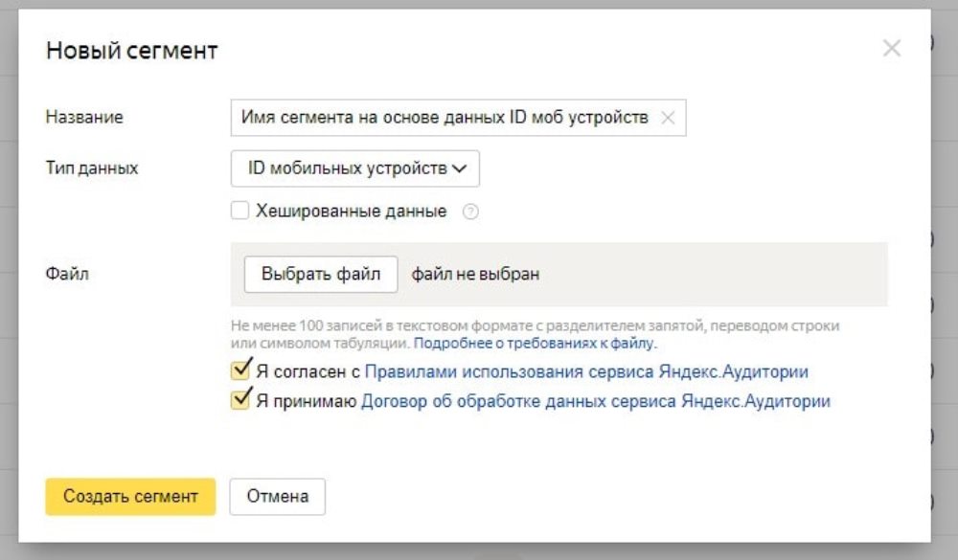Click the файл не выбран status text
Screen dimensions: 958x560
475,275
